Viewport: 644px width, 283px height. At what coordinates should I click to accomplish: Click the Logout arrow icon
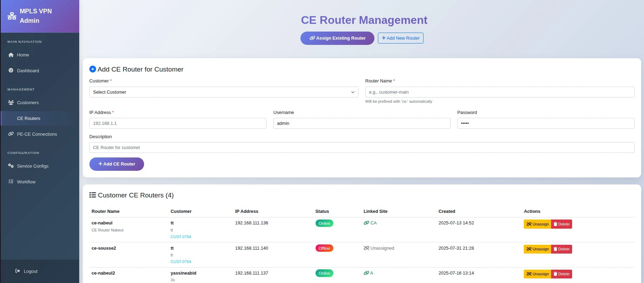(18, 271)
